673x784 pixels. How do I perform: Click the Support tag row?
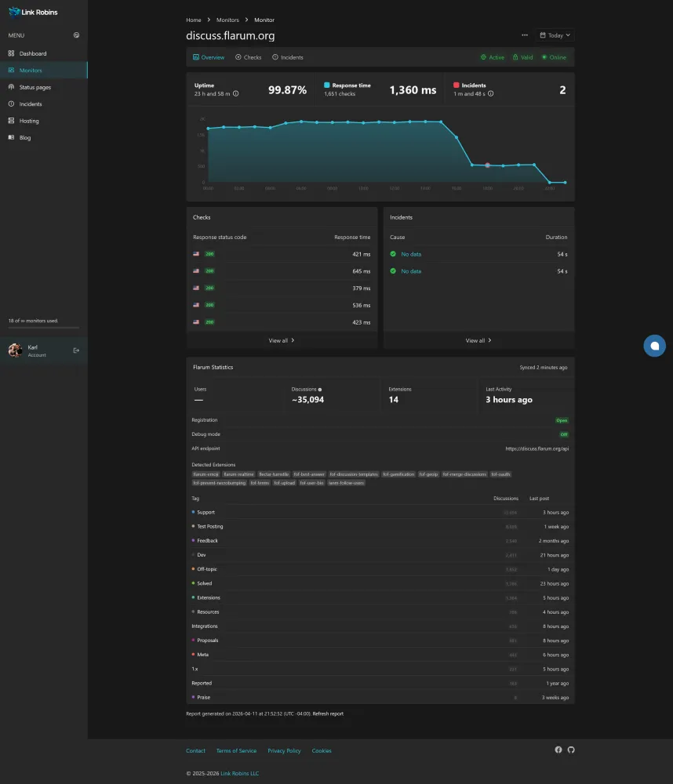380,513
